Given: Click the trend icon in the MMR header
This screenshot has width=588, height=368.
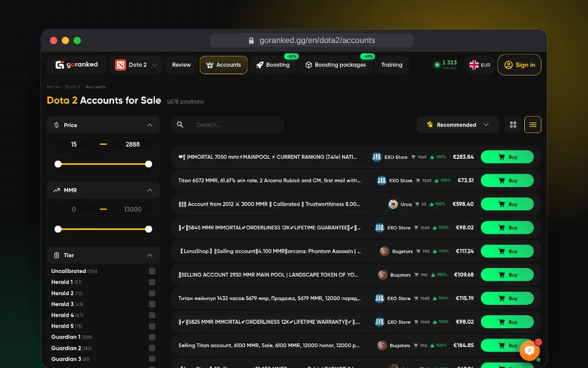Looking at the screenshot, I should pos(56,190).
